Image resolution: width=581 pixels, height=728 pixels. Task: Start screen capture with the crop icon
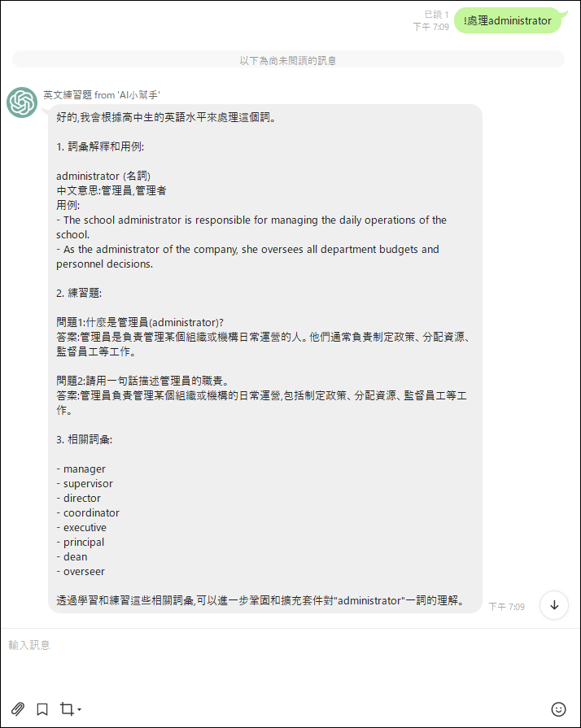(67, 709)
